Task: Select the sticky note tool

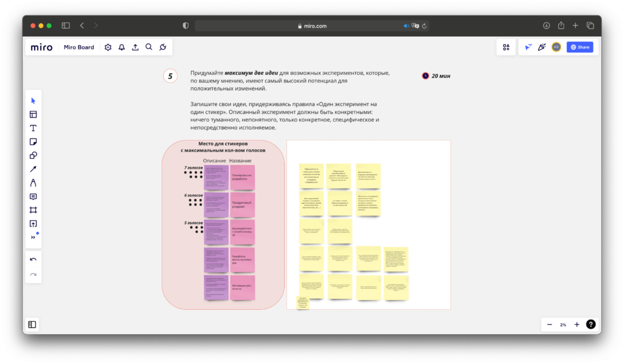Action: click(x=34, y=142)
